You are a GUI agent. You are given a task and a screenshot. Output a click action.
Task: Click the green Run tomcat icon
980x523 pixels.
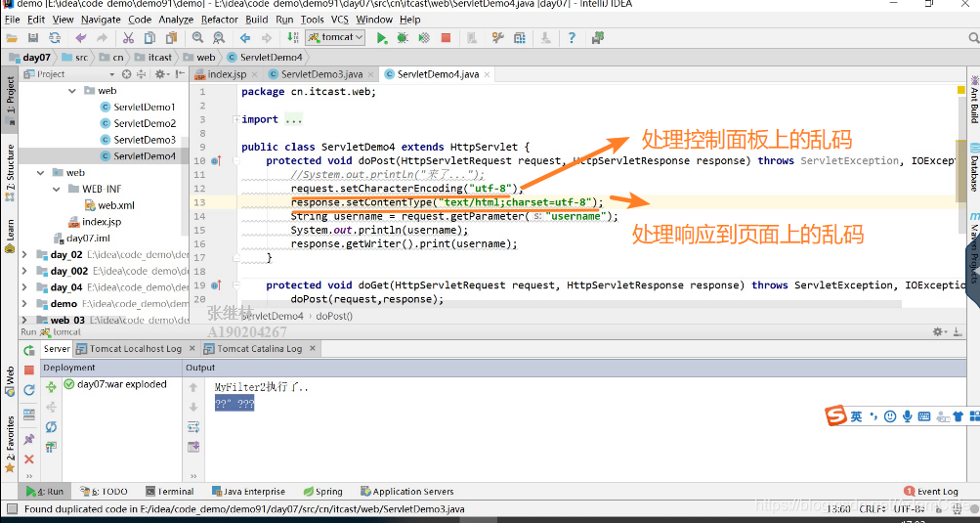click(381, 38)
